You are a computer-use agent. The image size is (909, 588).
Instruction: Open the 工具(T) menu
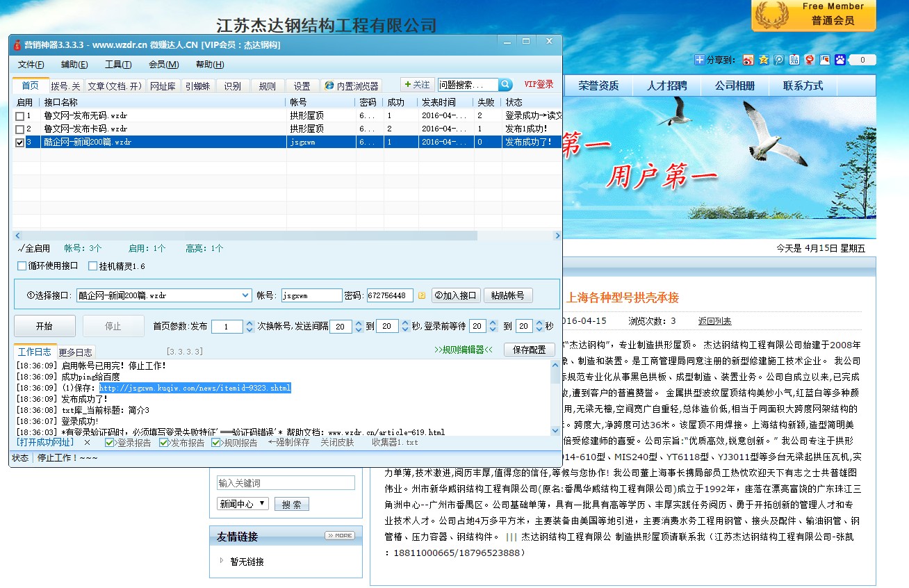click(117, 65)
